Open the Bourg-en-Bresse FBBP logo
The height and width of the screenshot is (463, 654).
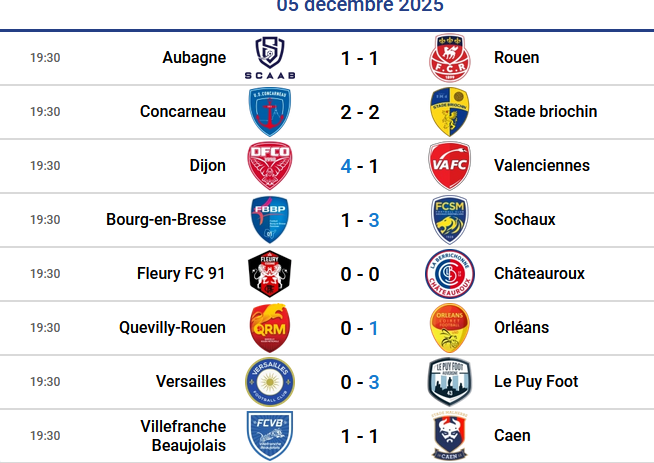click(270, 220)
